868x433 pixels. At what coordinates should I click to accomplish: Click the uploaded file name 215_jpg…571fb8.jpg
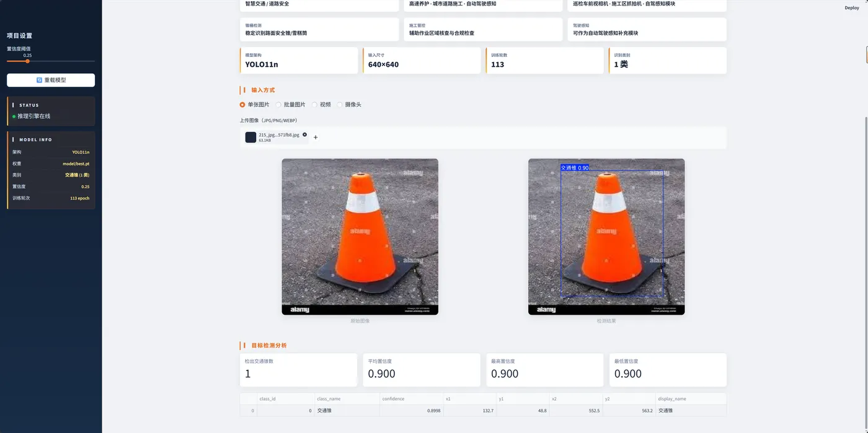(x=279, y=134)
